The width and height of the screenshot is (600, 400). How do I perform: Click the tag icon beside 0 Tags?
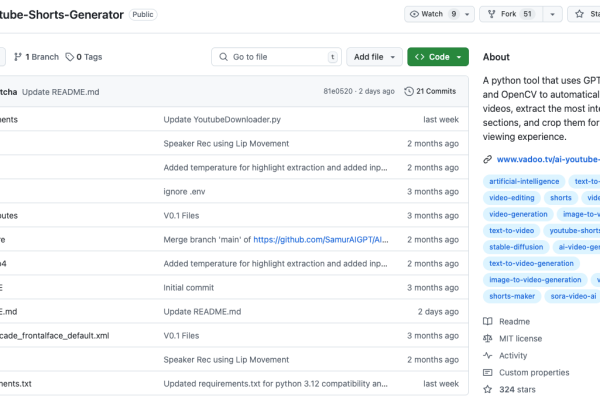(69, 57)
